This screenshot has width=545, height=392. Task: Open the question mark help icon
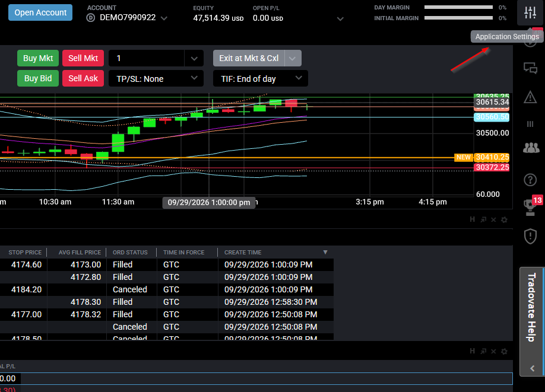(x=530, y=180)
